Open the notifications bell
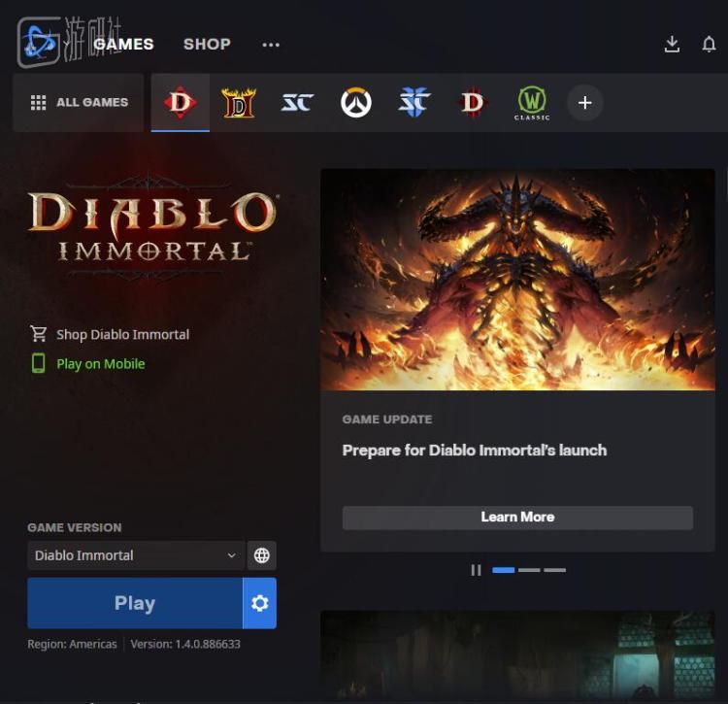This screenshot has height=704, width=728. (x=709, y=44)
